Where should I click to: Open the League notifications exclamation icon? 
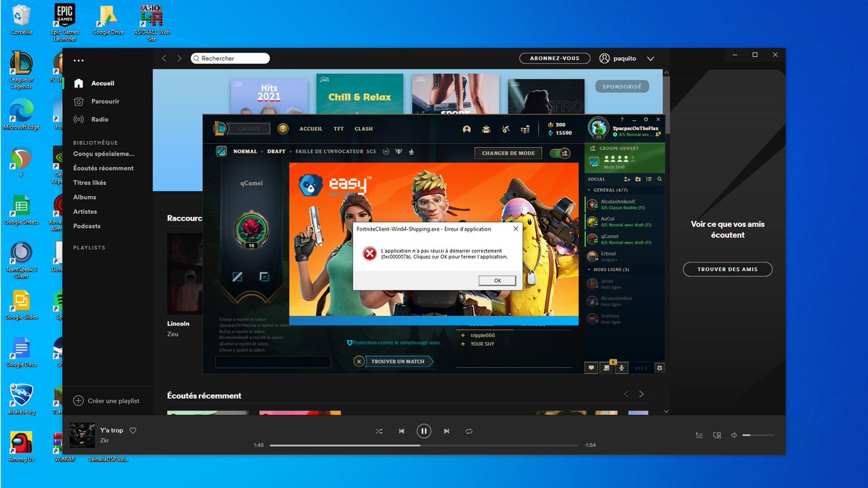[282, 129]
